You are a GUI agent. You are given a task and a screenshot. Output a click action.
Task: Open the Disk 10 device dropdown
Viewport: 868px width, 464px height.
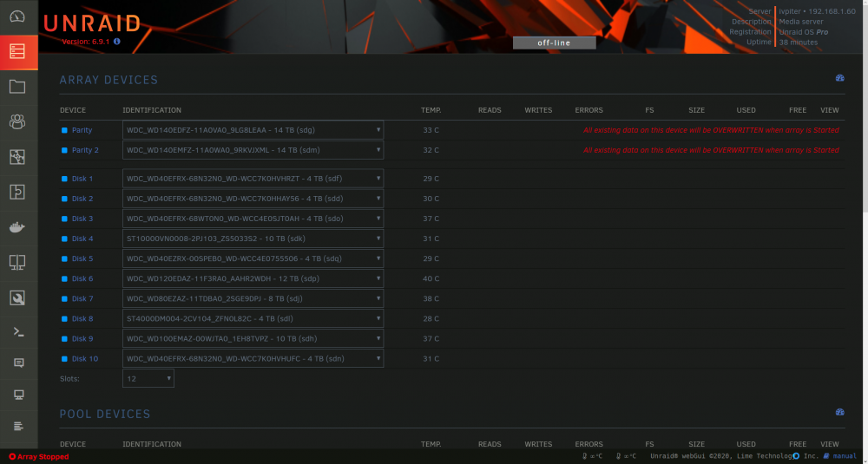click(x=253, y=358)
